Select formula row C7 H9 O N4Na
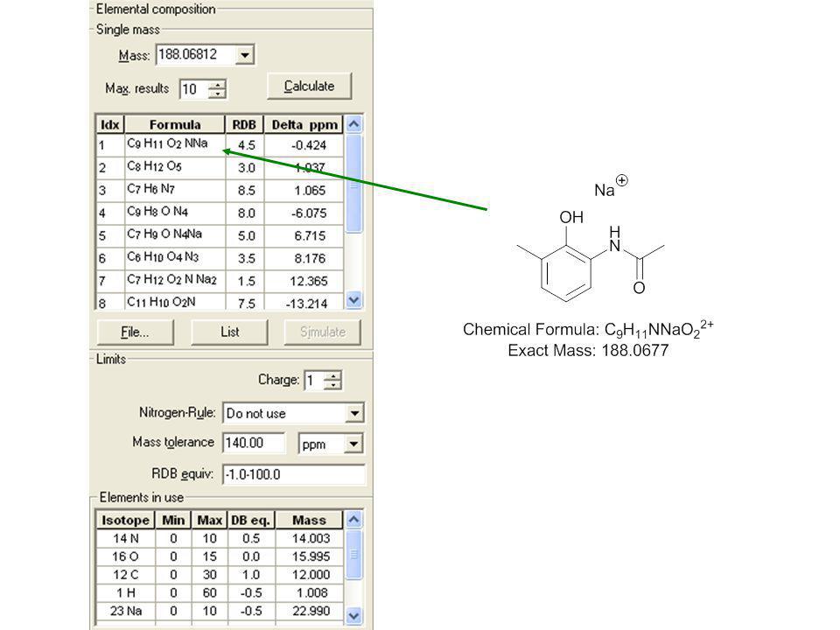The height and width of the screenshot is (630, 840). pyautogui.click(x=220, y=235)
